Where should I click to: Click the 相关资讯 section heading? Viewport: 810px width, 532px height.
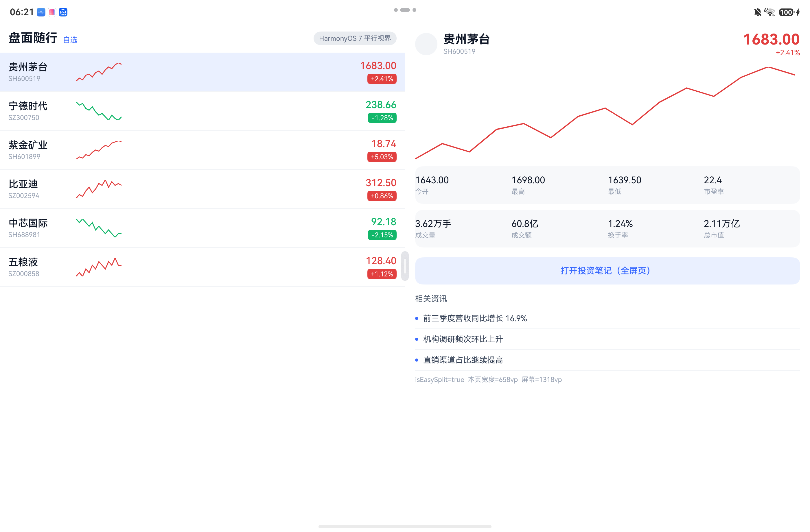pos(431,299)
